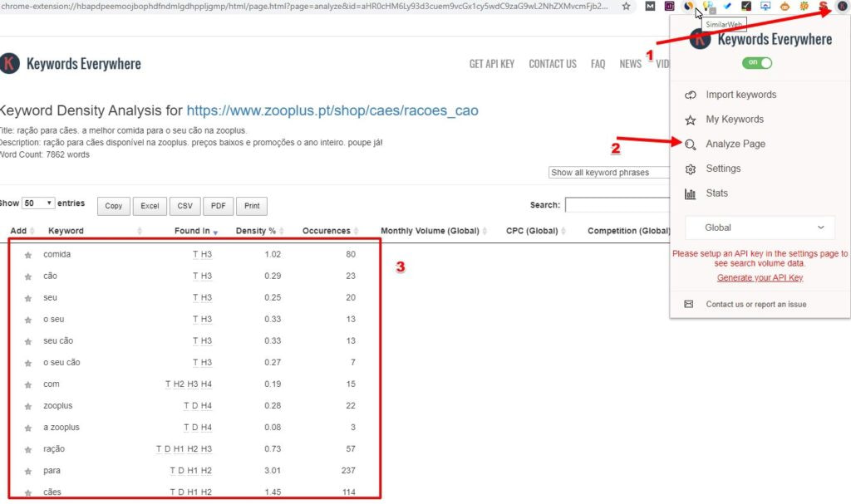851x504 pixels.
Task: Bookmark this page with the star icon
Action: [x=627, y=7]
